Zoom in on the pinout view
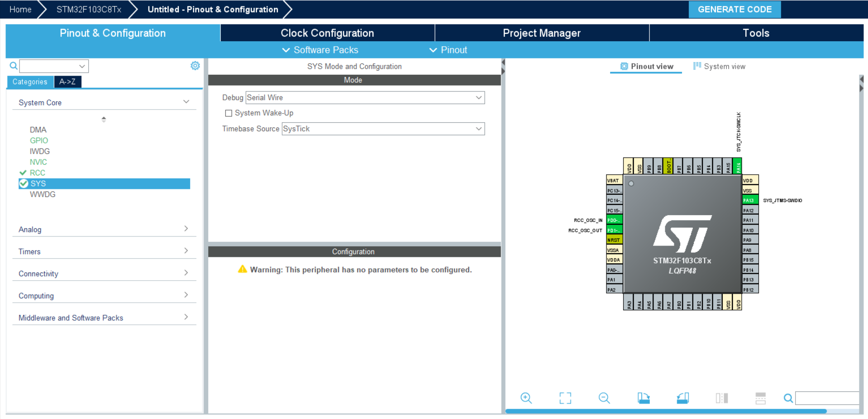 click(x=526, y=398)
